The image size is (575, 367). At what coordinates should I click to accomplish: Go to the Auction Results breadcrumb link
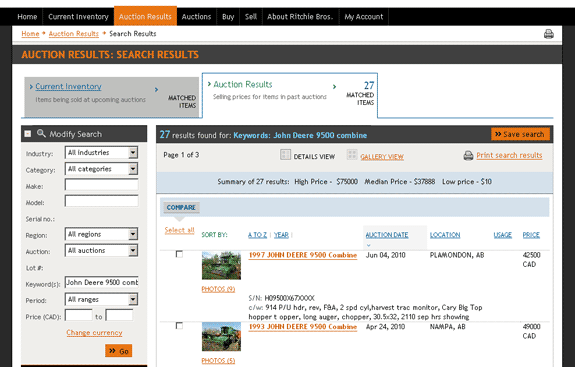(x=74, y=34)
